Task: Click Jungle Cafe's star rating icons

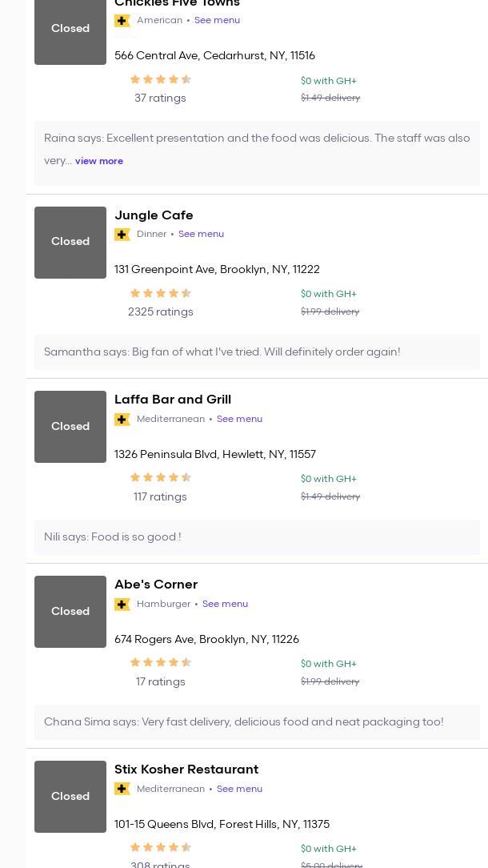Action: tap(160, 294)
